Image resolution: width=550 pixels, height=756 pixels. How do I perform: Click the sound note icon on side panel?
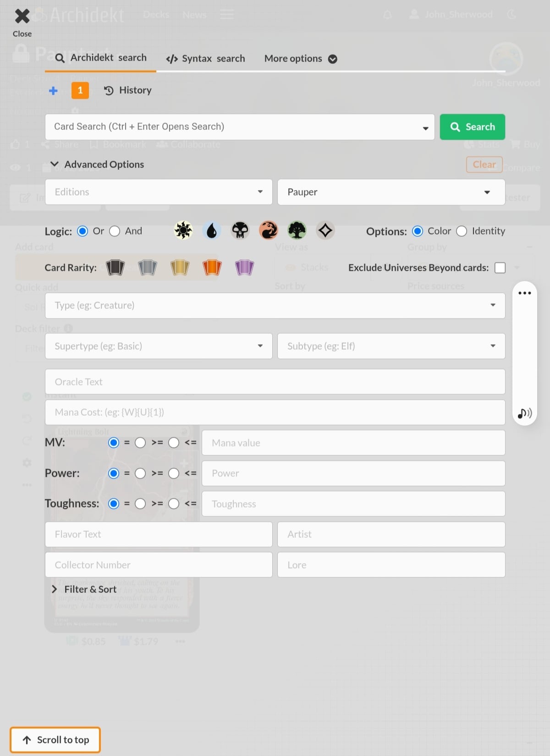click(524, 413)
